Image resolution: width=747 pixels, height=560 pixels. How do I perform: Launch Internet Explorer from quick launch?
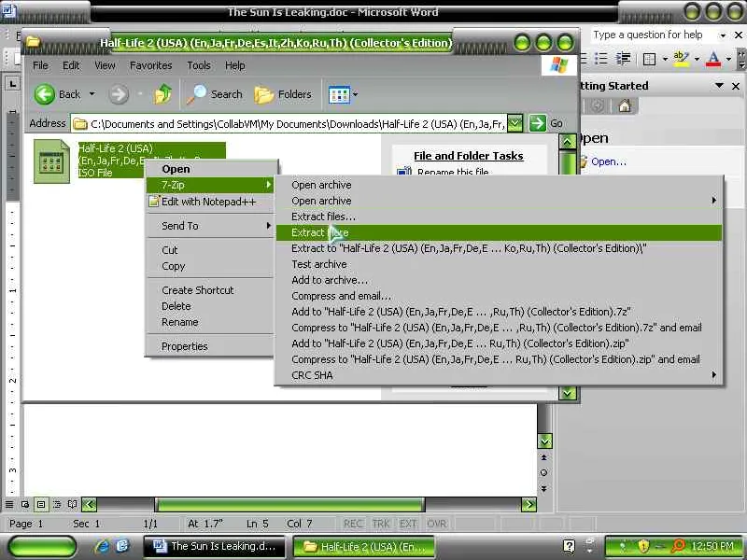point(102,546)
